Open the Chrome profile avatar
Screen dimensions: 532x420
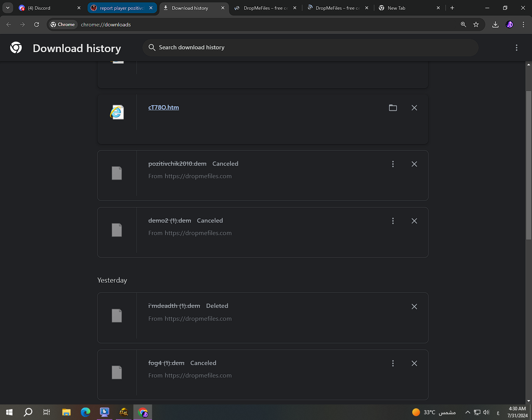(509, 24)
